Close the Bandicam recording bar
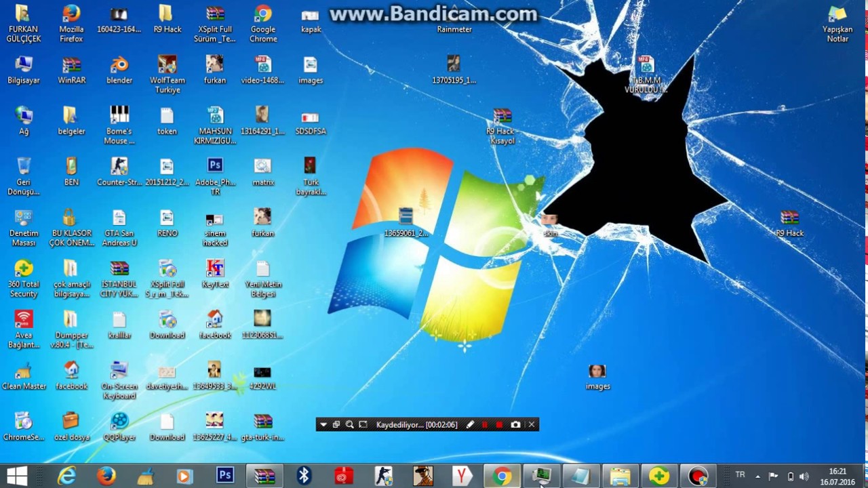 tap(532, 425)
